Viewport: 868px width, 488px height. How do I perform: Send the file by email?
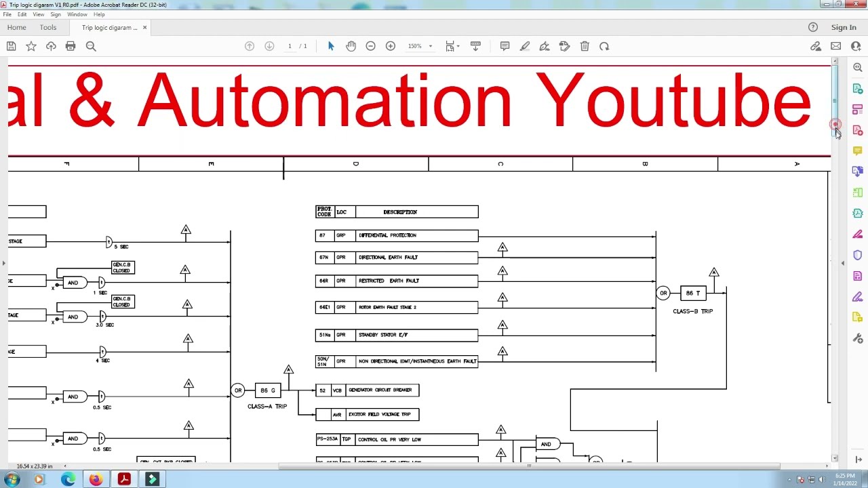(835, 46)
